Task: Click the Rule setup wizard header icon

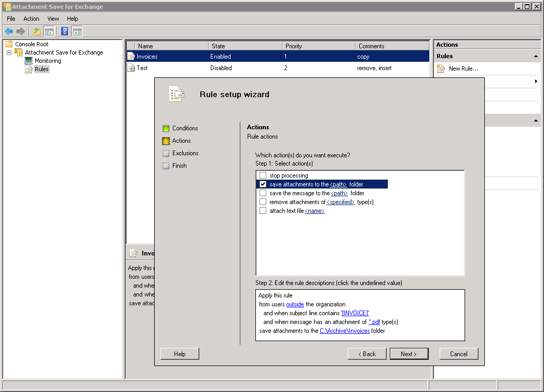Action: 176,94
